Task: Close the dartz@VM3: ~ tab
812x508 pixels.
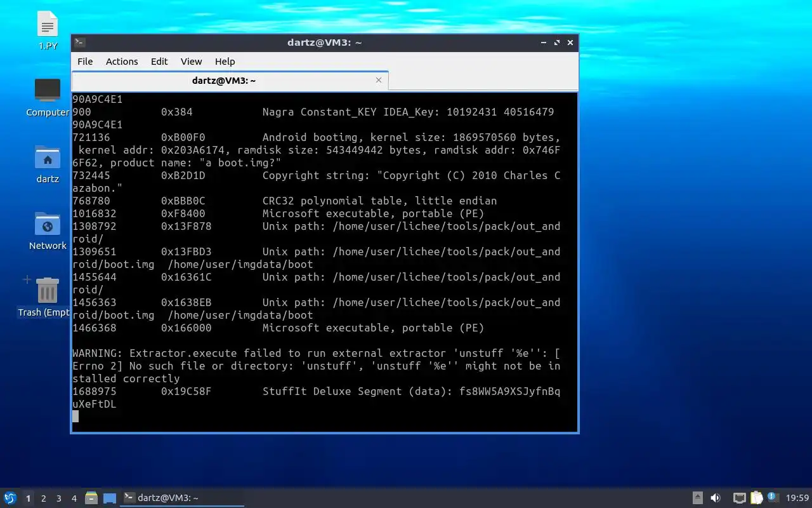Action: [379, 80]
